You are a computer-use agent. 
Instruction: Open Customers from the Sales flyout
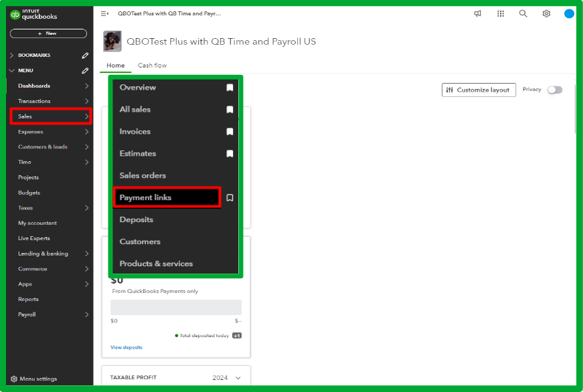tap(140, 241)
